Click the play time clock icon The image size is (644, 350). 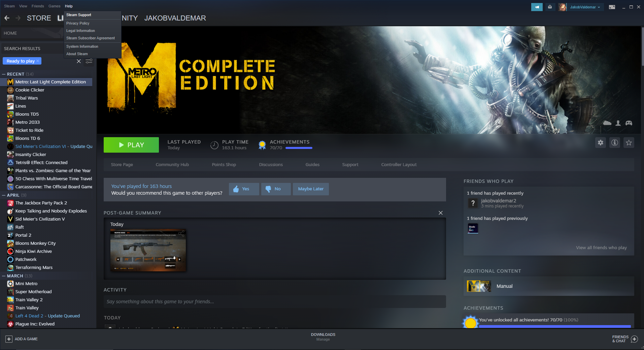coord(214,145)
